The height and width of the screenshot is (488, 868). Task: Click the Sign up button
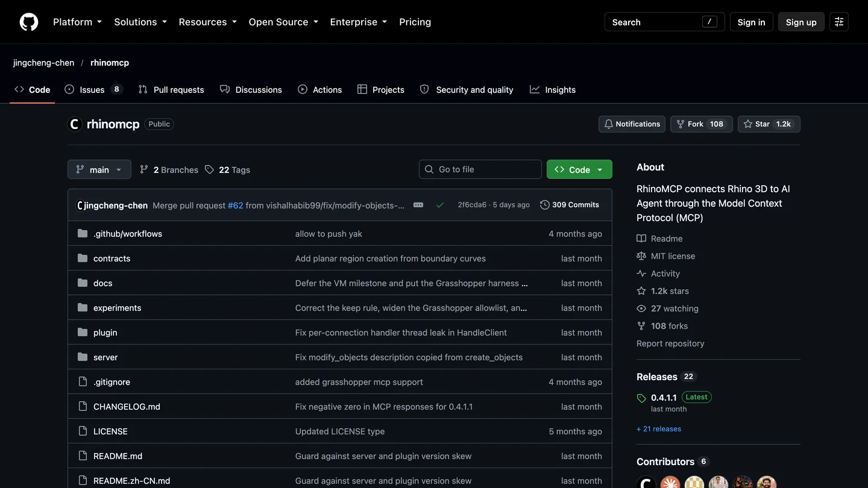point(801,22)
